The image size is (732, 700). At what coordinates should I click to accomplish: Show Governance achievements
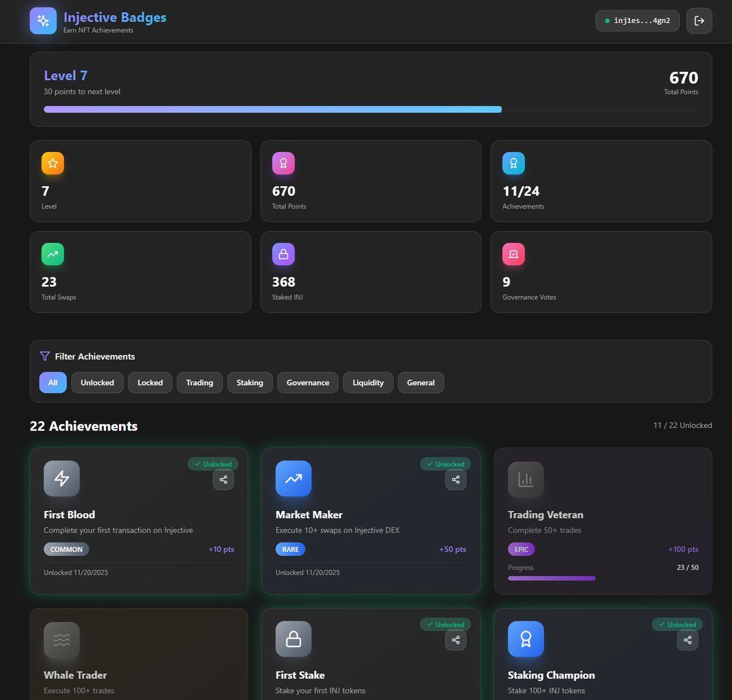308,383
